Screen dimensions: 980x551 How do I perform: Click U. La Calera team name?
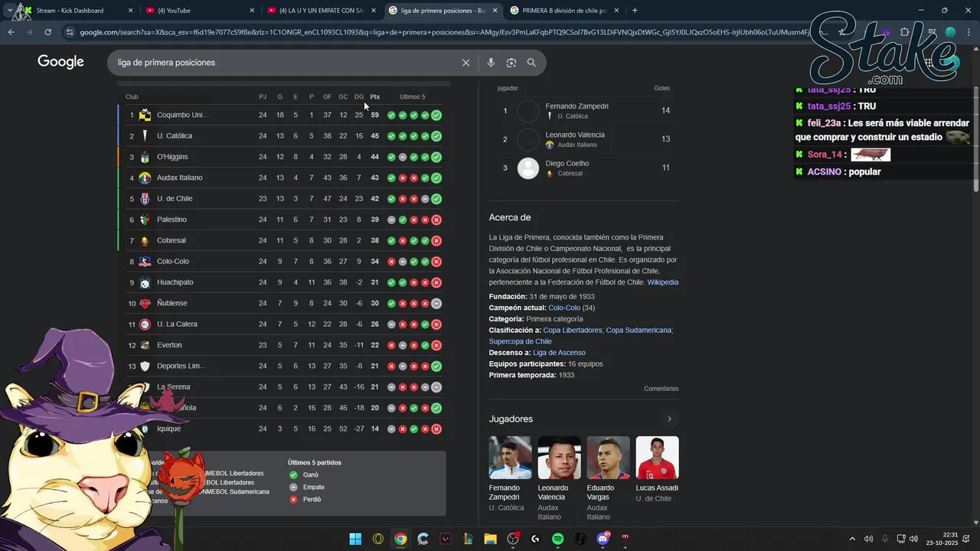click(177, 324)
